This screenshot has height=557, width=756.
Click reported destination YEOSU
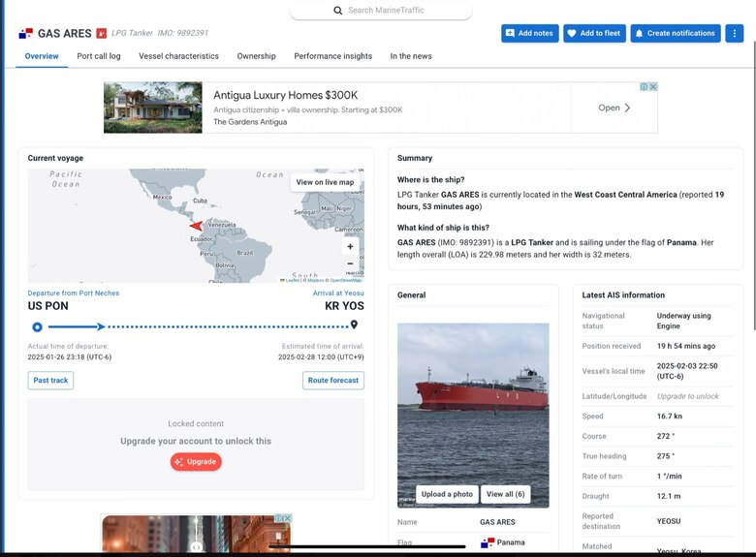point(668,521)
